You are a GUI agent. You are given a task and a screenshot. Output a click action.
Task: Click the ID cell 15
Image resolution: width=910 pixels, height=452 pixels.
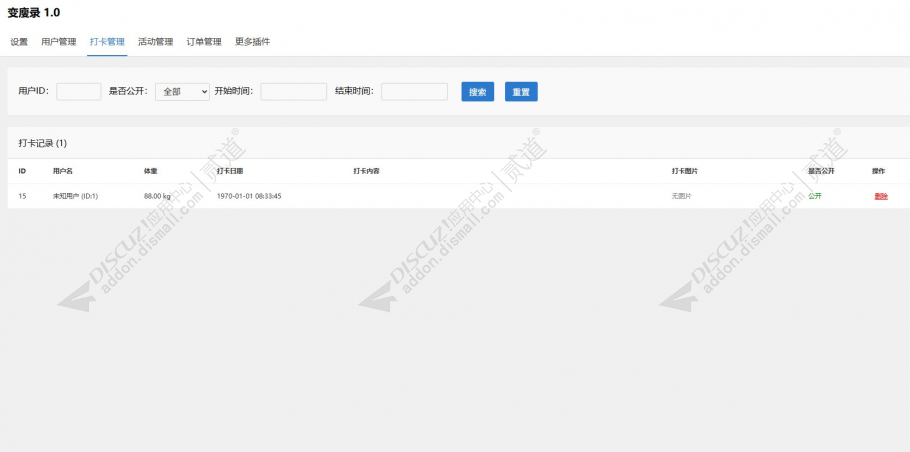(x=22, y=196)
